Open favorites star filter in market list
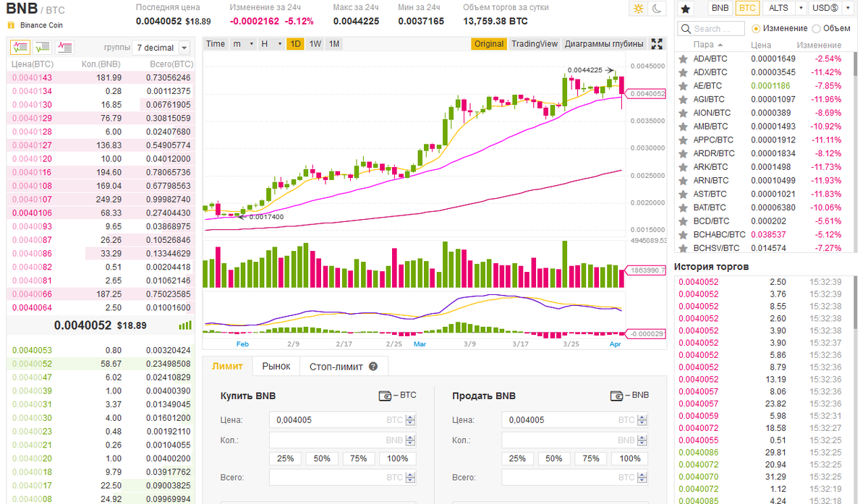Screen dimensions: 868x504 [686, 9]
